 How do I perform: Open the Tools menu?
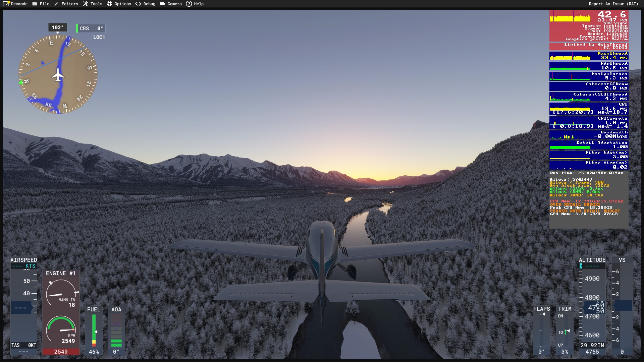[x=93, y=4]
